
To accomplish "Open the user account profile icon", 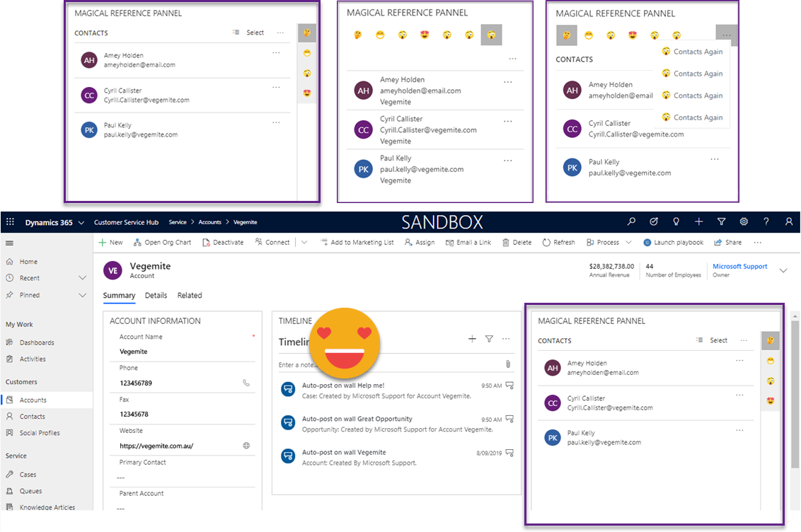I will coord(789,221).
